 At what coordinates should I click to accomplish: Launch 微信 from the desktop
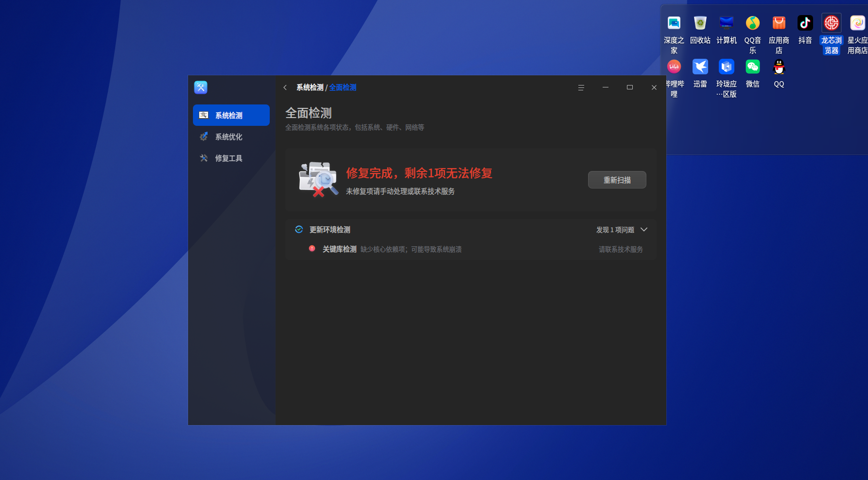point(753,67)
